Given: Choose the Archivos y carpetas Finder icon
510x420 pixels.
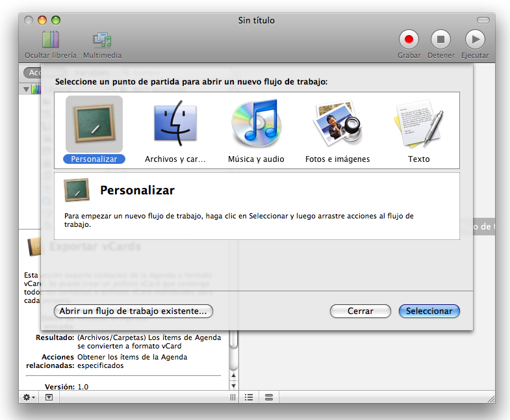Looking at the screenshot, I should pyautogui.click(x=175, y=124).
